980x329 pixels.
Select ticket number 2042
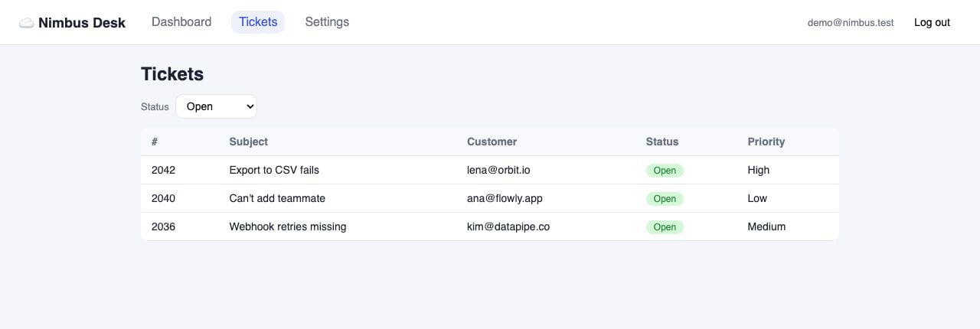point(163,170)
